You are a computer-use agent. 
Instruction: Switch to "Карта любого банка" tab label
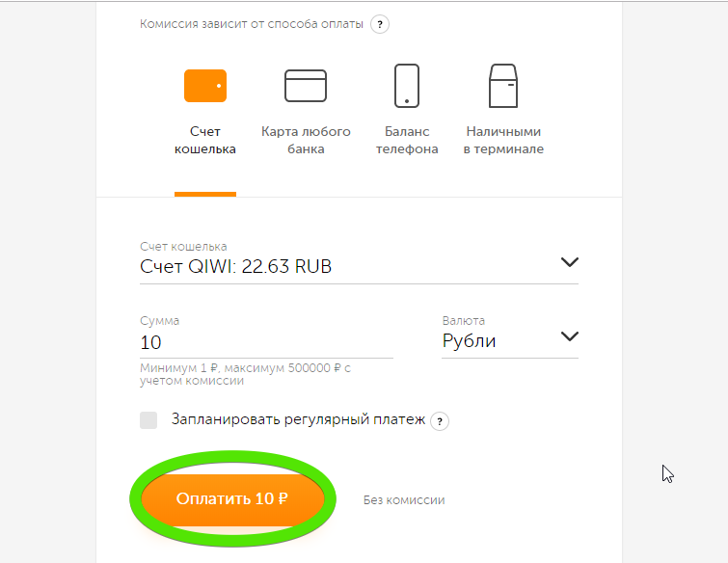click(306, 141)
